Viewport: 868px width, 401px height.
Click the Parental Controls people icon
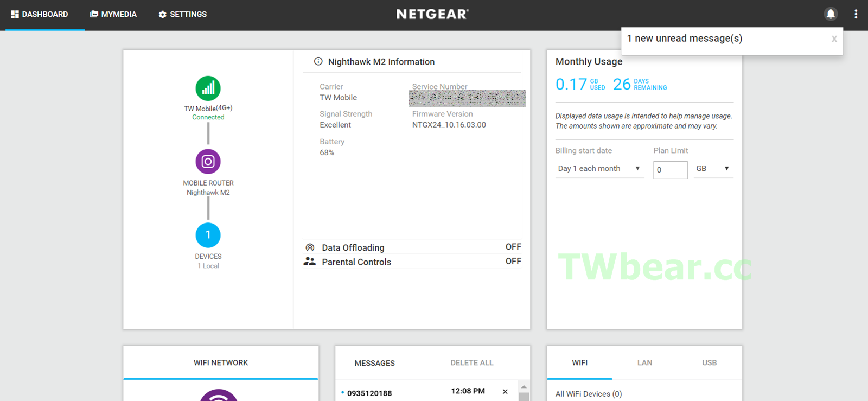point(309,262)
